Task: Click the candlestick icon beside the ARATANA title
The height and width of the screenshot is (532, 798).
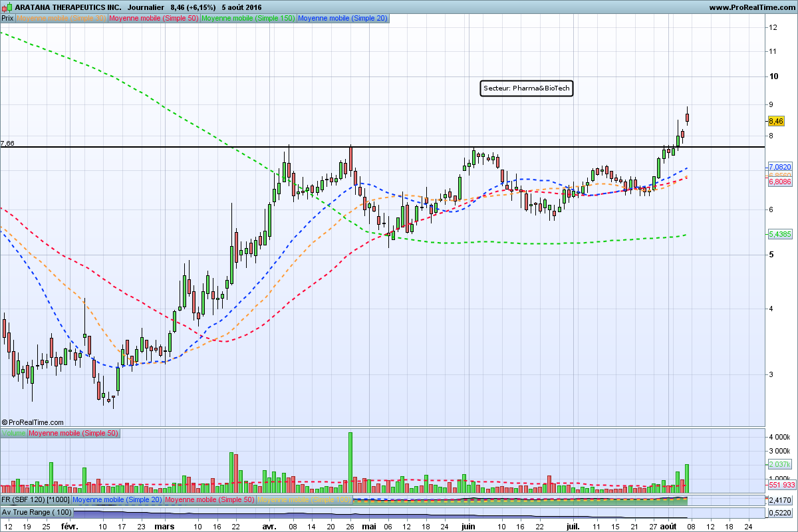Action: tap(7, 7)
